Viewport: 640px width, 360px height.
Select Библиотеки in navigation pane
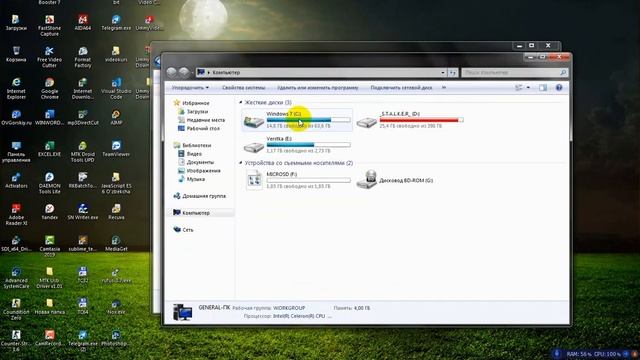(x=196, y=145)
